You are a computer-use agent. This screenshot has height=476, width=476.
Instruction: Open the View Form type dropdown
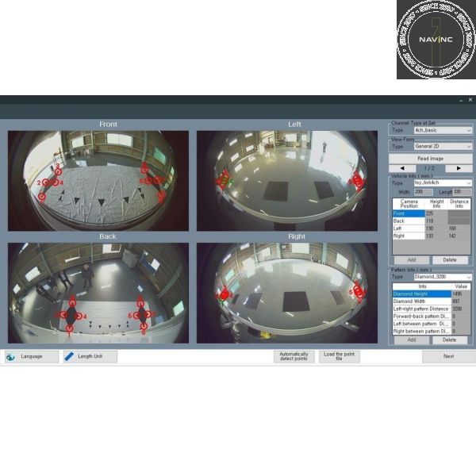tap(468, 147)
